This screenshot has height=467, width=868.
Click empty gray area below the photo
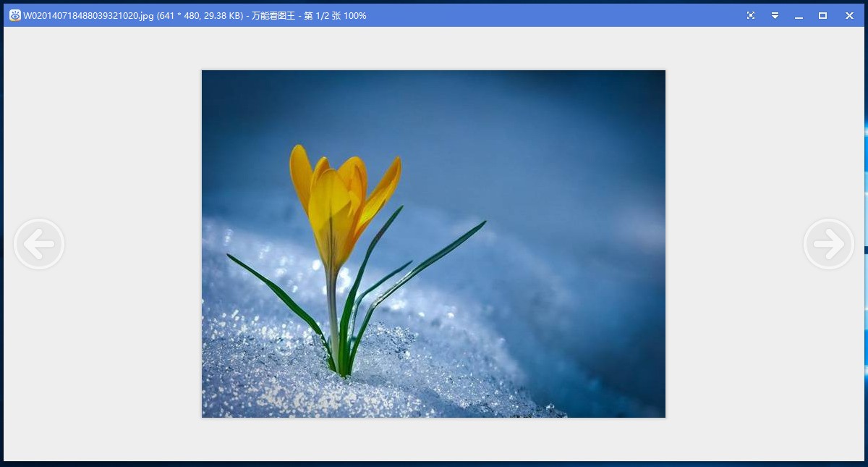tap(434, 439)
